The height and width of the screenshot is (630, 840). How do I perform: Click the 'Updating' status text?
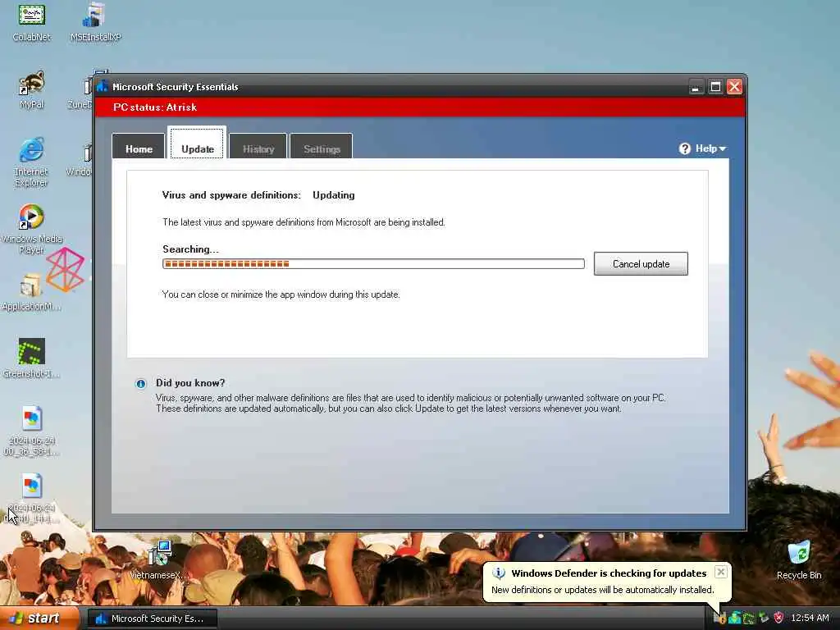tap(334, 195)
